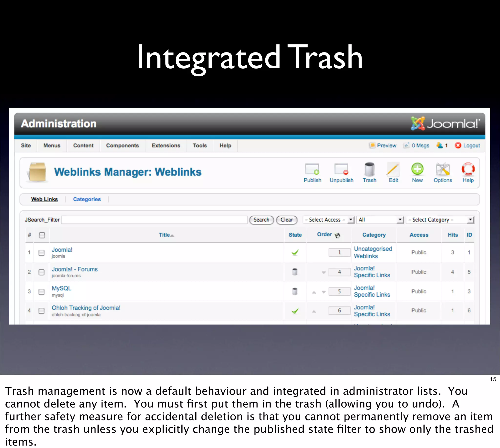This screenshot has width=500, height=448.
Task: Click move up arrow in Ohloh Tracking row
Action: 314,311
